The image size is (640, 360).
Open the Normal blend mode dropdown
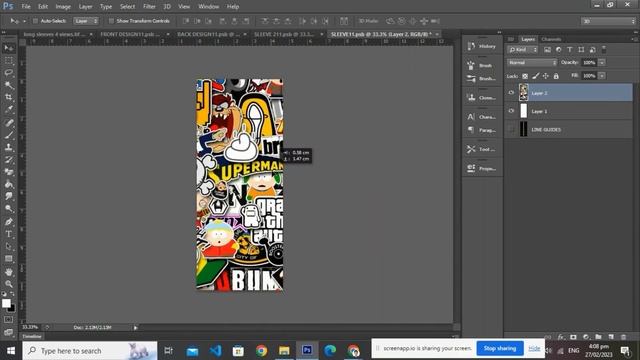[x=532, y=62]
